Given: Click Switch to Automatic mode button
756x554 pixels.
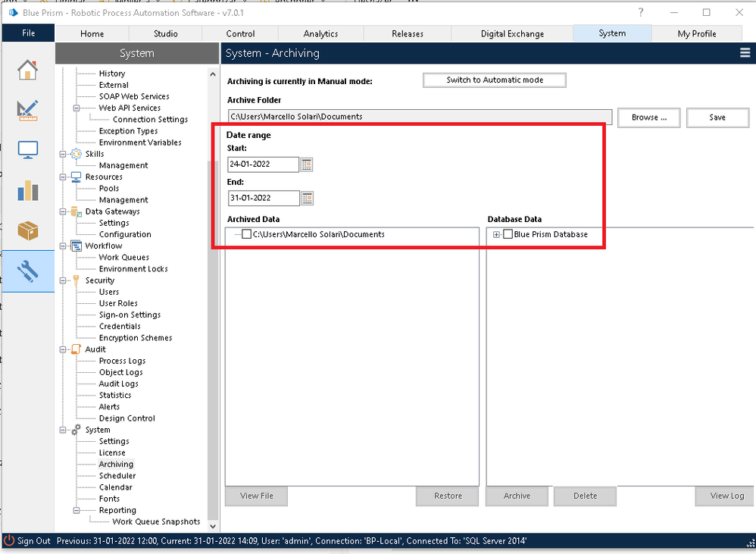Looking at the screenshot, I should click(494, 80).
